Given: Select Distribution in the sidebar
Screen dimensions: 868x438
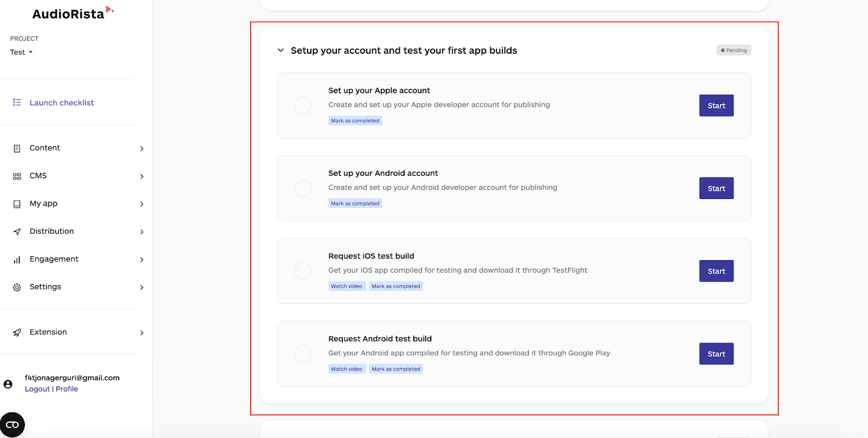Looking at the screenshot, I should (52, 231).
